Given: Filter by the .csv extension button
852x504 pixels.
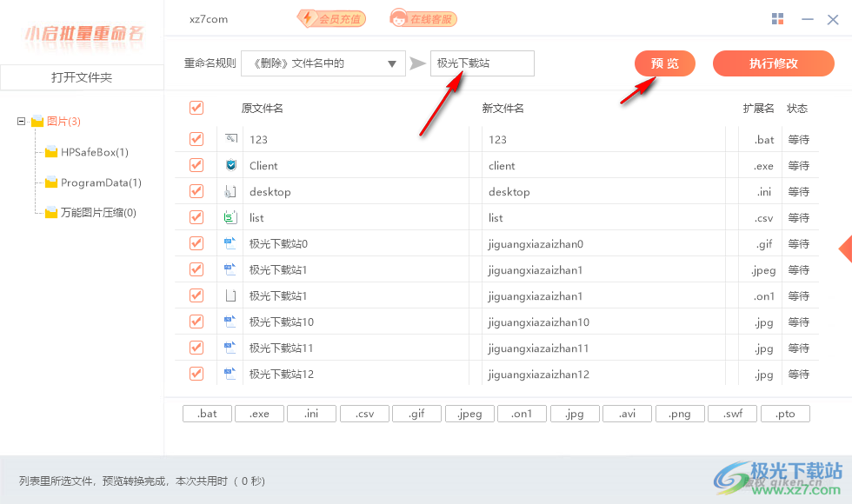Looking at the screenshot, I should [364, 414].
